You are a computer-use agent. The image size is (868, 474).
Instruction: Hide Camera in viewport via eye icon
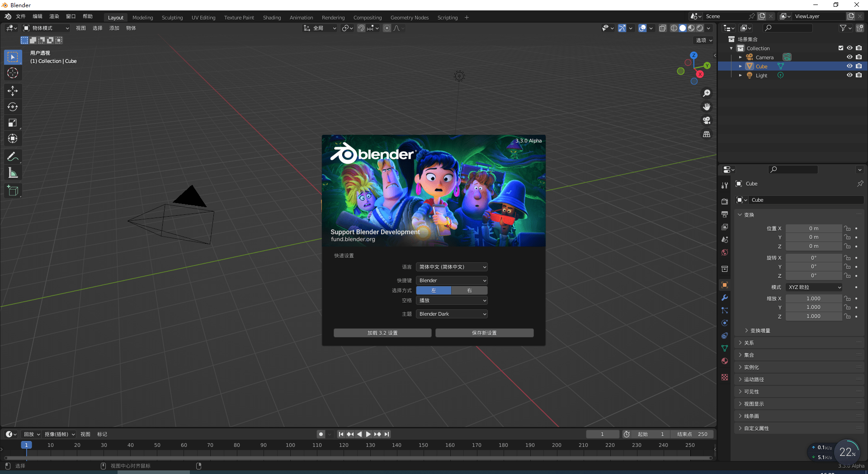pos(849,57)
